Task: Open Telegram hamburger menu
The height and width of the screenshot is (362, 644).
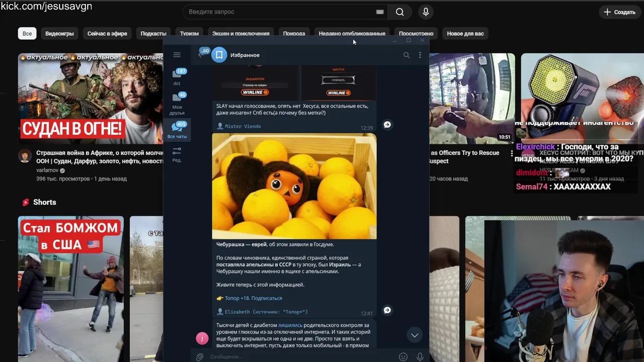Action: (x=177, y=55)
